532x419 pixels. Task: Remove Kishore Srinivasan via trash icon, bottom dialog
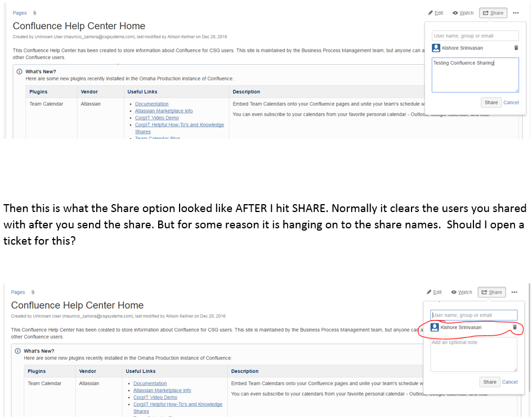[x=515, y=327]
